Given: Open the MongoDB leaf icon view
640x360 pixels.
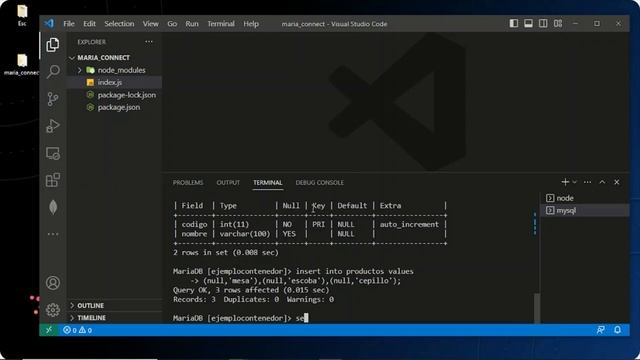Looking at the screenshot, I should 53,207.
